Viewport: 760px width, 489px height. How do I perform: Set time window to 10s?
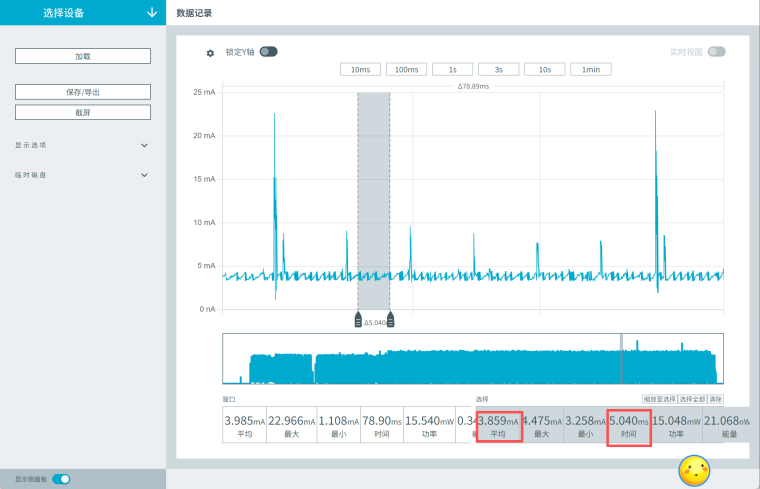544,69
